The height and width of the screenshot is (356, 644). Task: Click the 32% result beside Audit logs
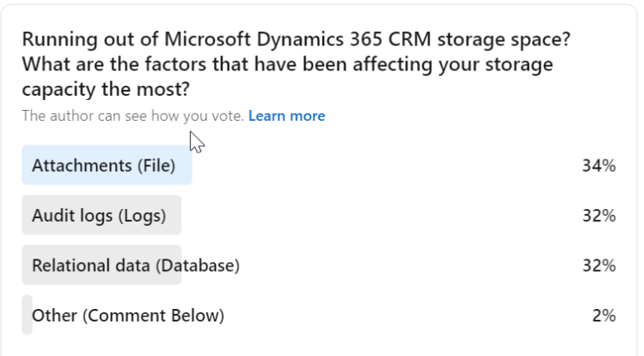pos(599,216)
